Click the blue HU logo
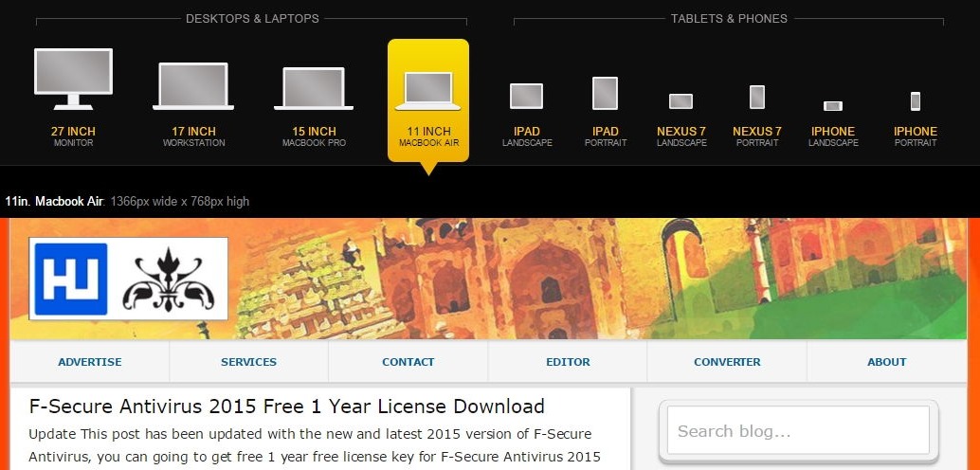This screenshot has height=470, width=980. 71,279
